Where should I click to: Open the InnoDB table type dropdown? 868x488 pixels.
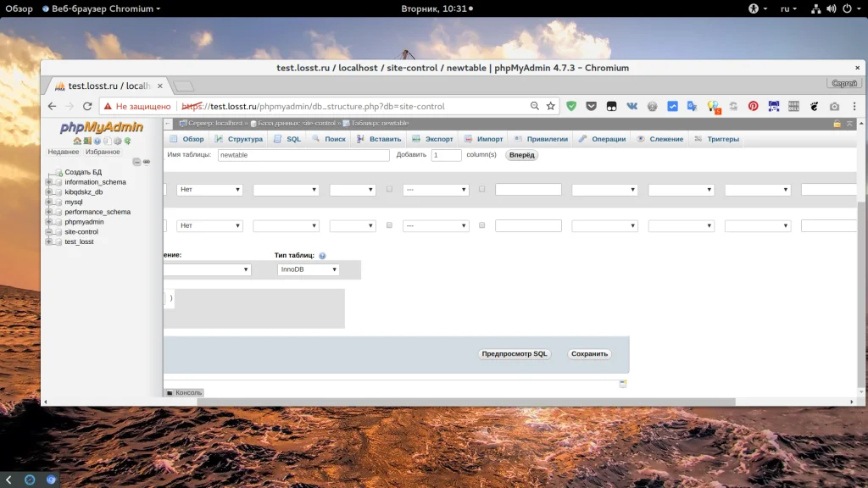click(309, 269)
